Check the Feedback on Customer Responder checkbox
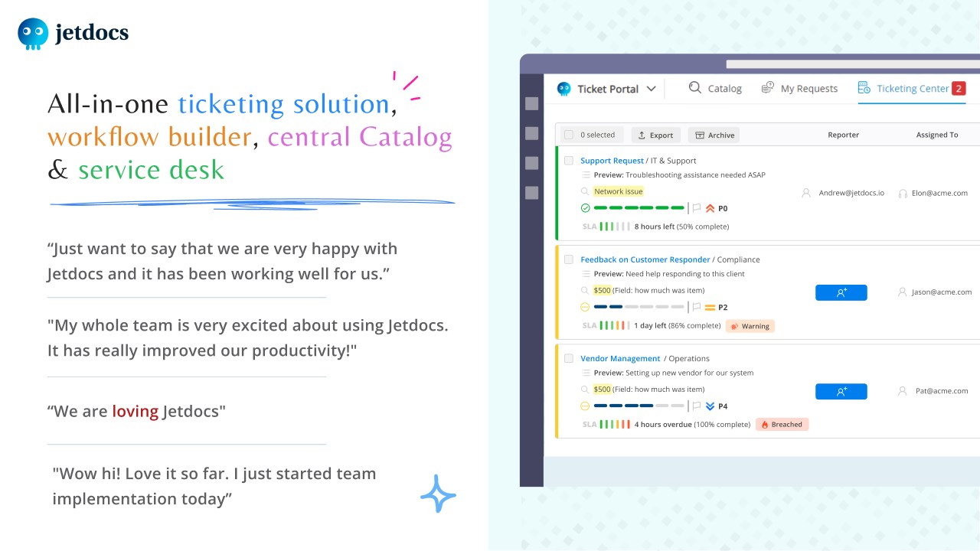980x551 pixels. point(569,259)
